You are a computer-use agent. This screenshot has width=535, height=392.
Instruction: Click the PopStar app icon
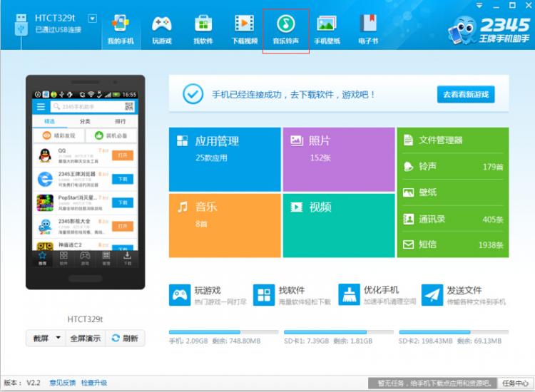pyautogui.click(x=45, y=203)
